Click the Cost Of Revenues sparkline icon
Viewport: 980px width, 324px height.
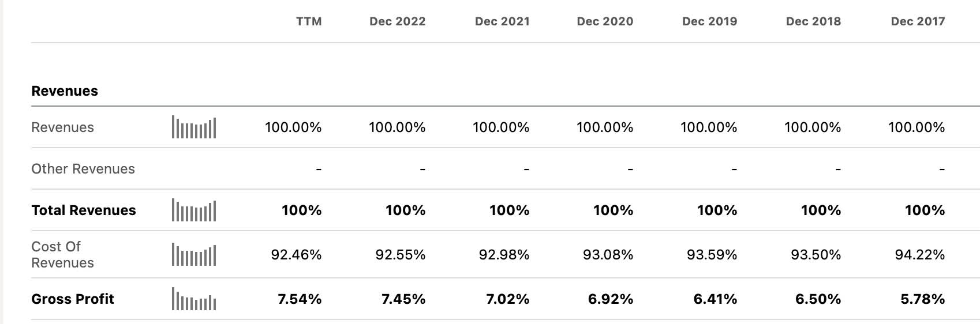pos(194,255)
